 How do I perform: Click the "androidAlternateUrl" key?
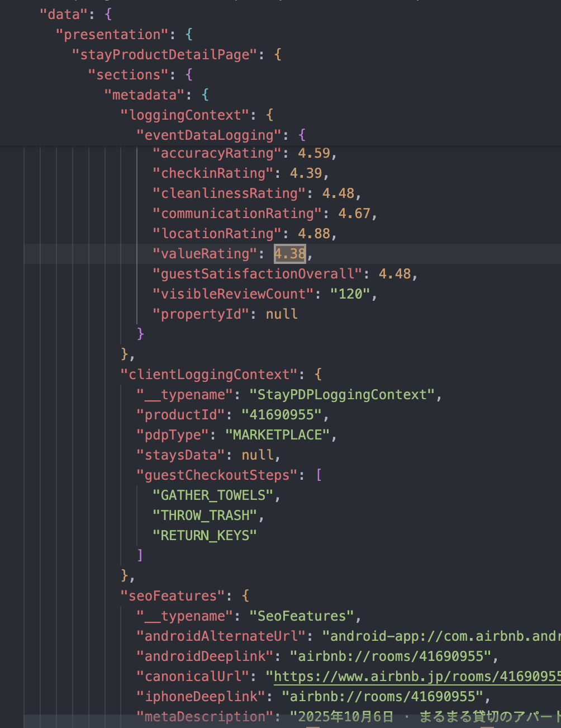point(221,636)
